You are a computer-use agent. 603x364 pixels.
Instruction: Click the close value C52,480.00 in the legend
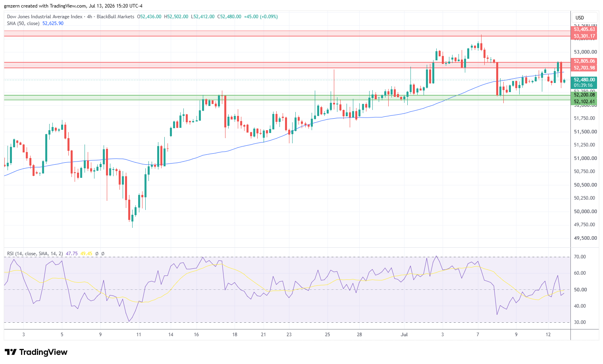(229, 17)
